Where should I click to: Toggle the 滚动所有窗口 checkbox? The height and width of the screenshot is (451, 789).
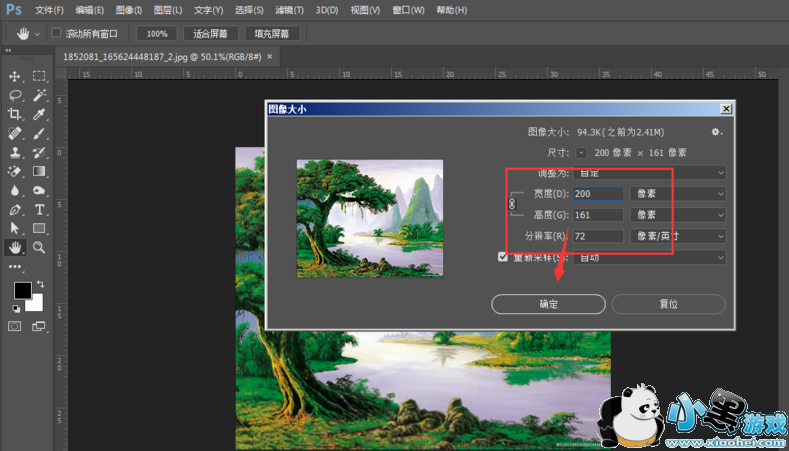tap(56, 33)
